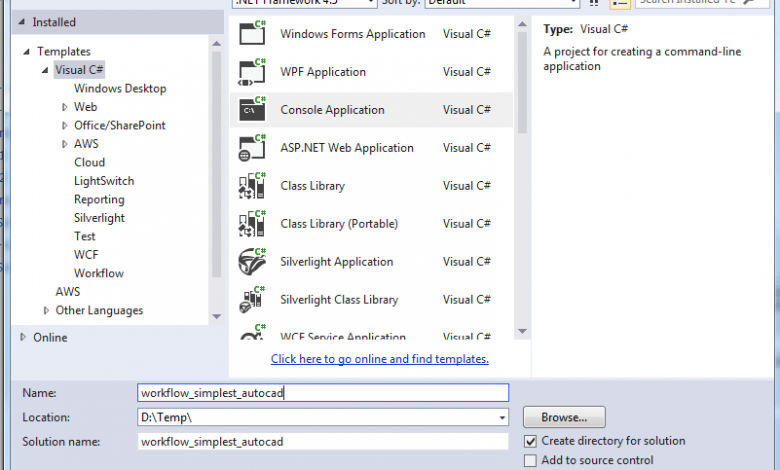This screenshot has height=470, width=780.
Task: Toggle Create directory for solution checkbox
Action: [x=530, y=441]
